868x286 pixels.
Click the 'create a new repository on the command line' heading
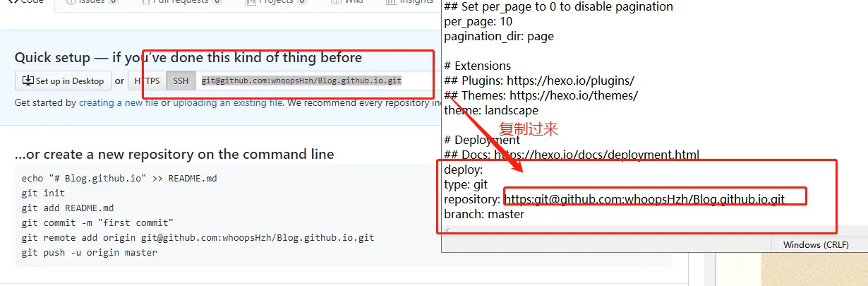tap(174, 154)
